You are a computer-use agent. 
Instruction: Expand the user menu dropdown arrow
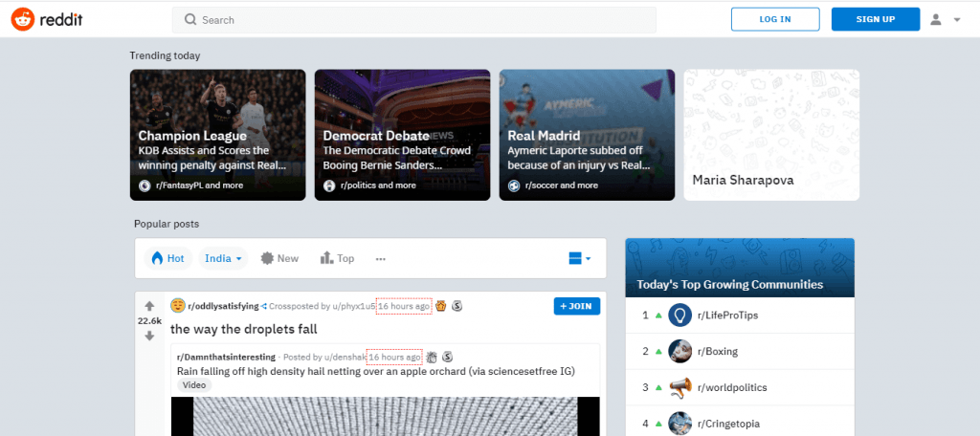957,20
